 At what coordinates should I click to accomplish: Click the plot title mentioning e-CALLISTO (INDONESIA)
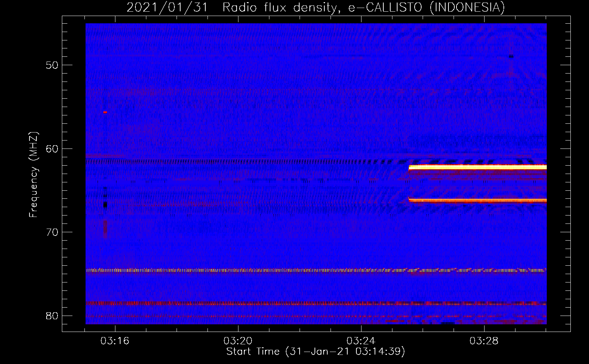coord(316,7)
